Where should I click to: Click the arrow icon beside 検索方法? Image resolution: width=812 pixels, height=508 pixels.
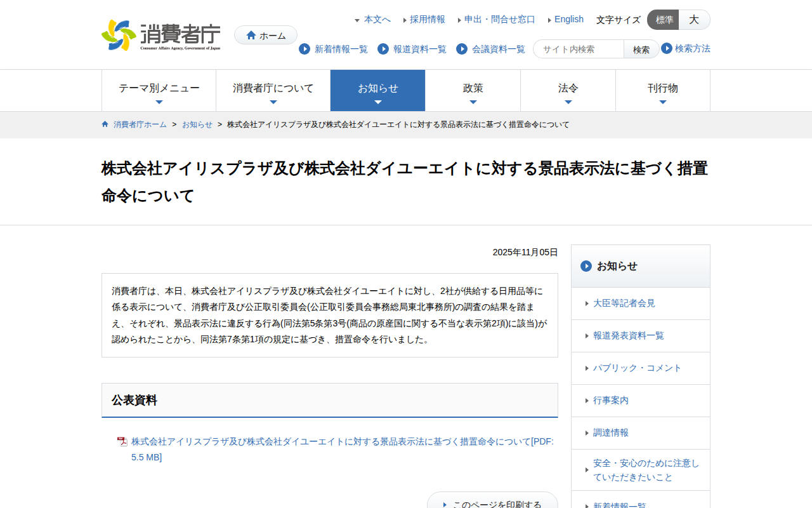click(x=667, y=48)
